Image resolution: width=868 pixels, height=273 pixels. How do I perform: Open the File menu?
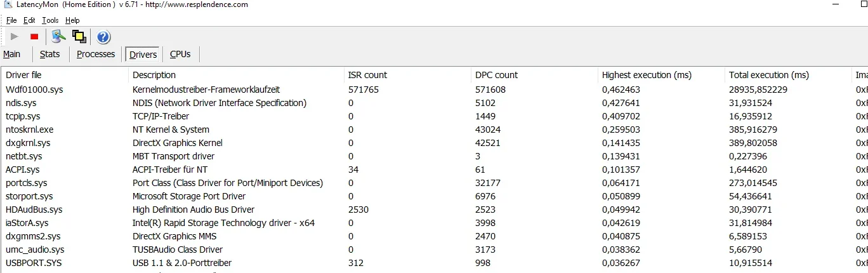pyautogui.click(x=11, y=20)
